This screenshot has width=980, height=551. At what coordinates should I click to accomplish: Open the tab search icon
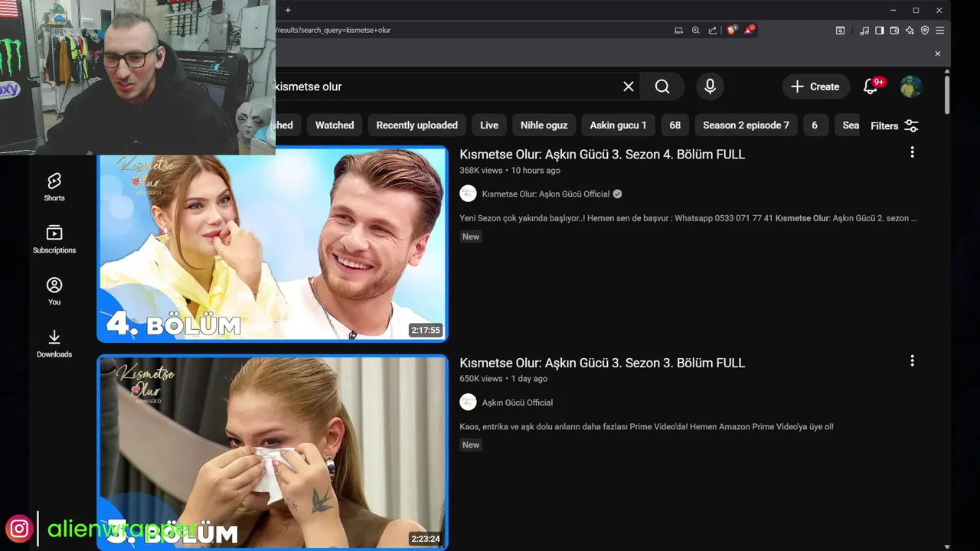[x=840, y=30]
